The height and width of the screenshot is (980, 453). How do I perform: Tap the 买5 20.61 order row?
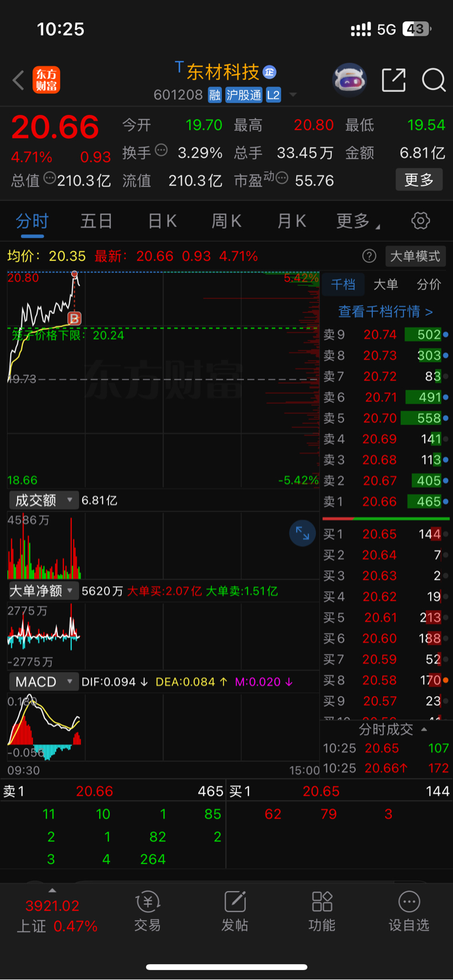(x=386, y=618)
